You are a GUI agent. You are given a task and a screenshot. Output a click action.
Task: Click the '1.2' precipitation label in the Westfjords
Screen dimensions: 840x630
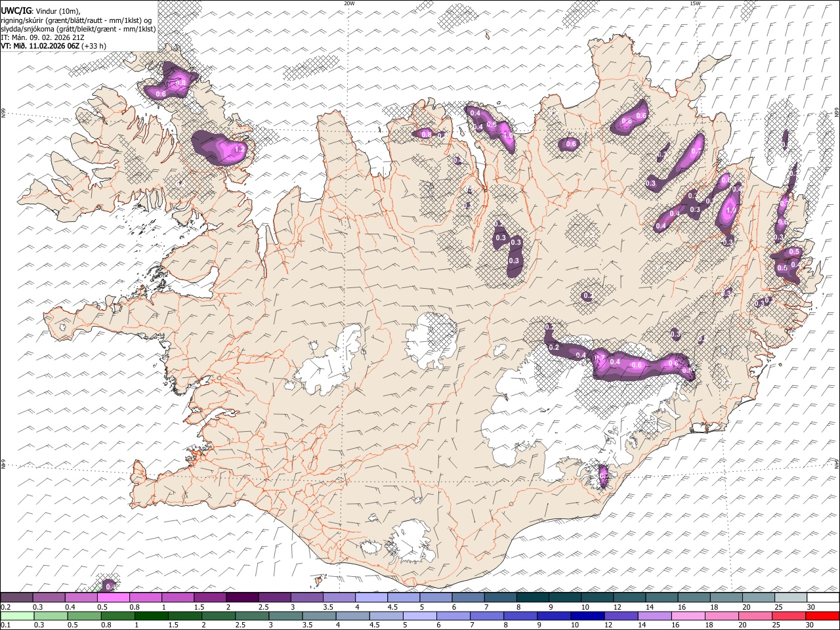point(239,150)
